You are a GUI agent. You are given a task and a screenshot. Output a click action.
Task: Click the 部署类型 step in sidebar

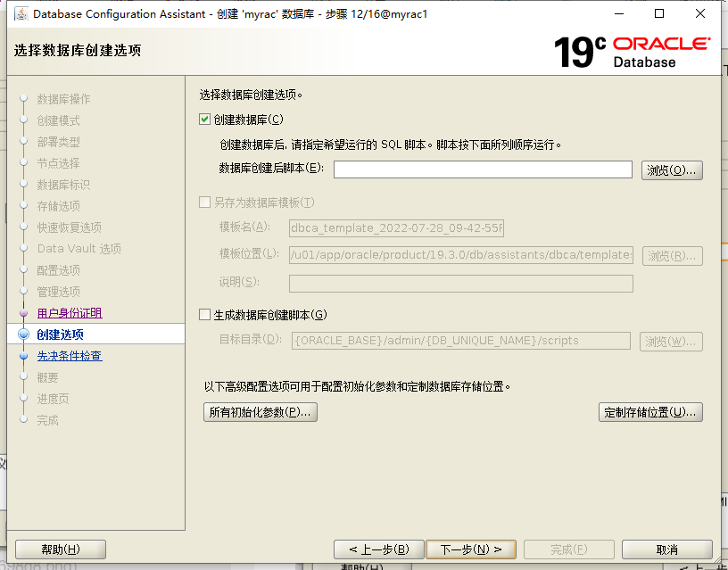pos(59,142)
